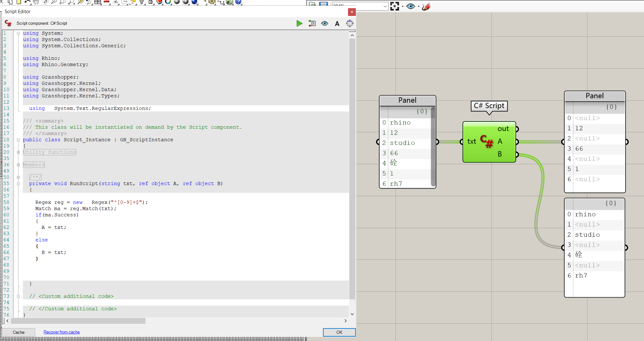Click the collapsed 'Utility functions' box
This screenshot has height=341, width=644.
tap(50, 152)
